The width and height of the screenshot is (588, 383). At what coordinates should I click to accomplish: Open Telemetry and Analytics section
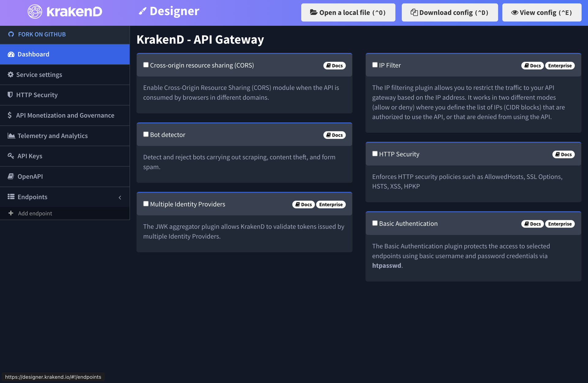tap(65, 136)
